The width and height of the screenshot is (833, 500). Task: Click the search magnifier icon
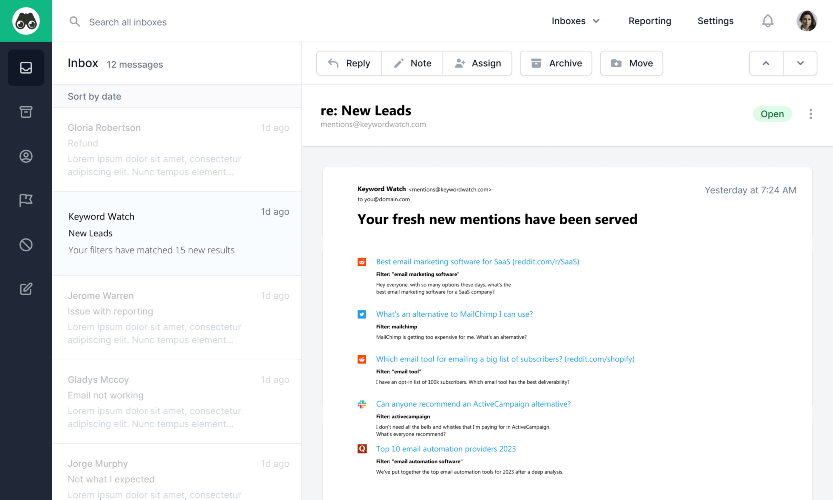(75, 22)
